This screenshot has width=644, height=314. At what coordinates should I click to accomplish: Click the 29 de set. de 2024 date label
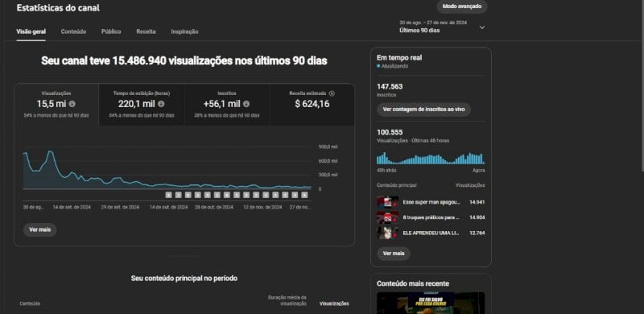tap(120, 208)
